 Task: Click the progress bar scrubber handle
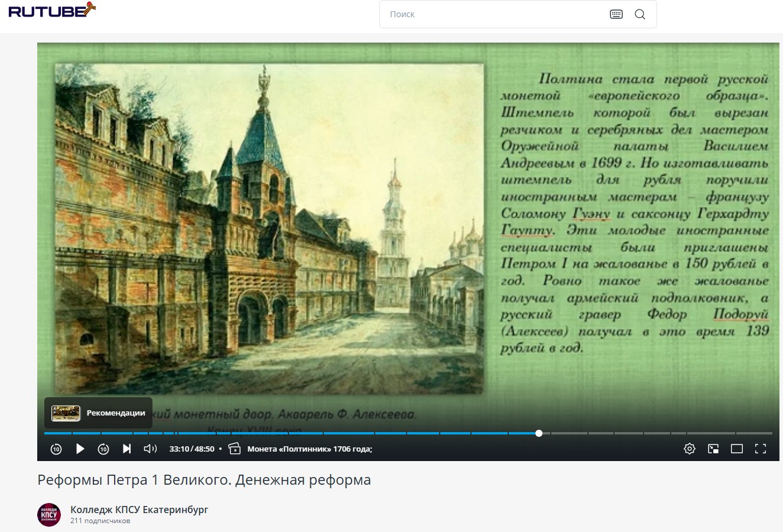(x=539, y=433)
